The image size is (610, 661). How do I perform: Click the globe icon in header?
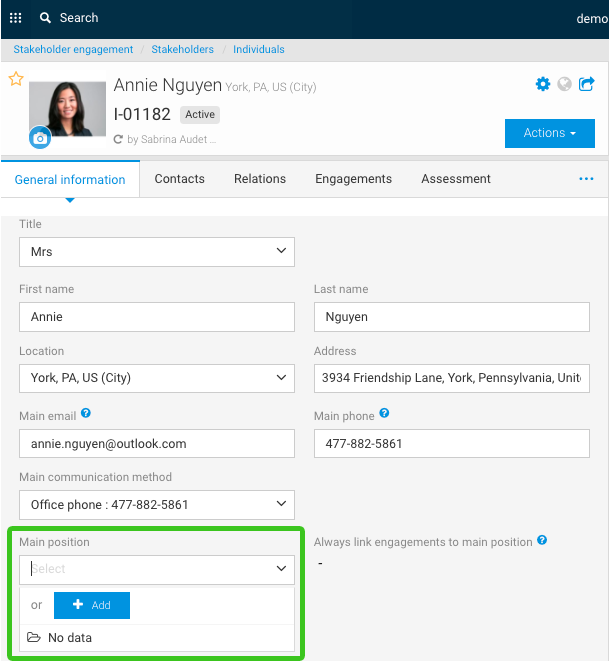(565, 84)
